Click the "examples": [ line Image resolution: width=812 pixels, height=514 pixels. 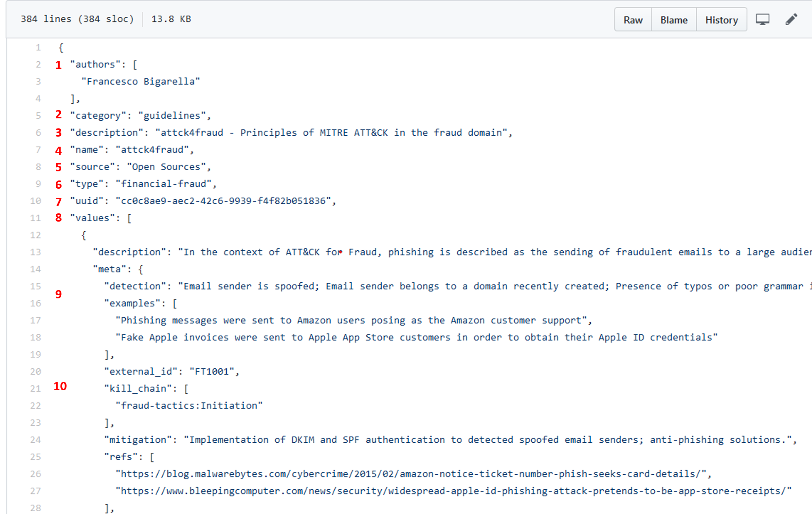[x=141, y=303]
